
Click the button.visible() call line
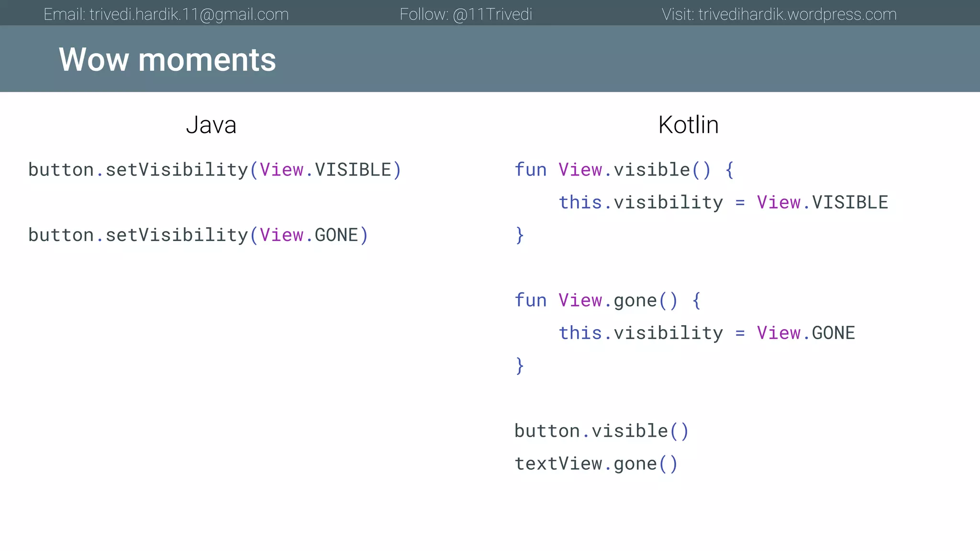coord(601,431)
